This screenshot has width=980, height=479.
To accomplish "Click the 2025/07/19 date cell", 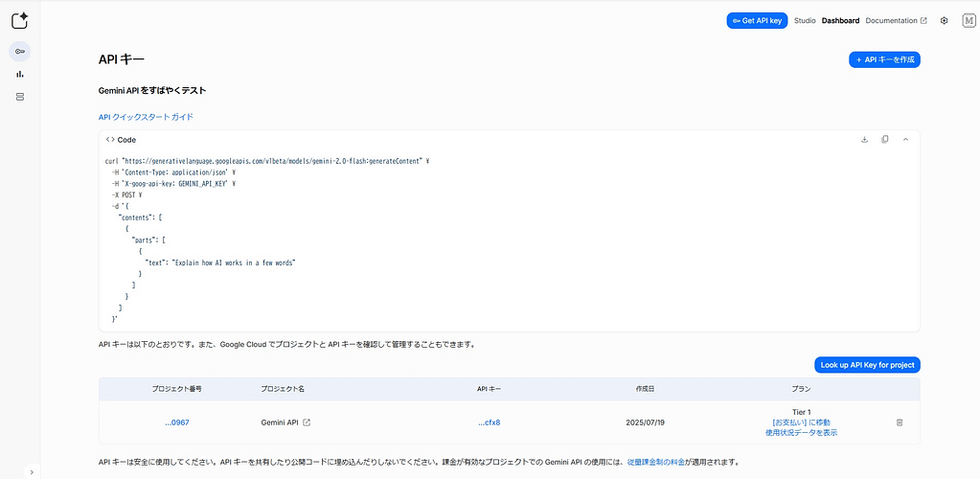I will pos(645,422).
